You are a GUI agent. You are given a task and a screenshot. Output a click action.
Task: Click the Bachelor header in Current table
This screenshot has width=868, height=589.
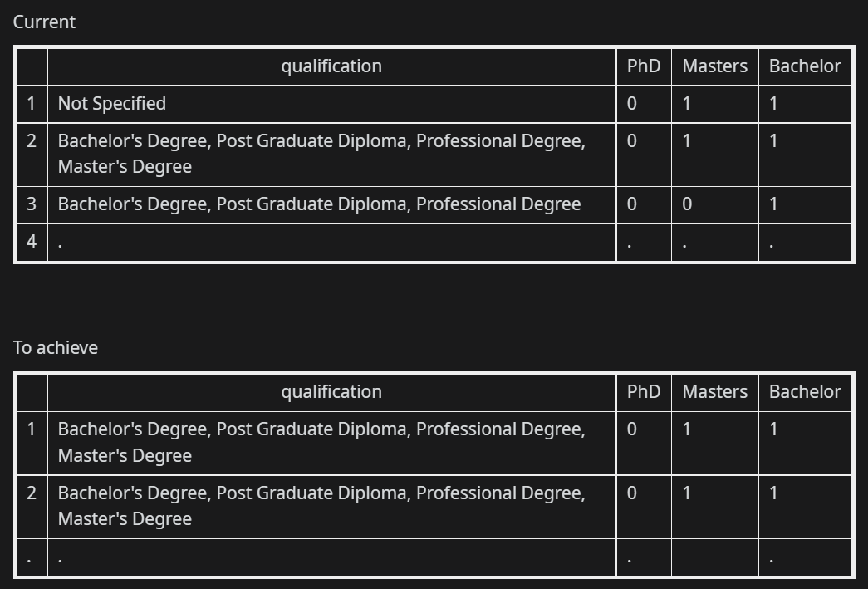click(805, 66)
